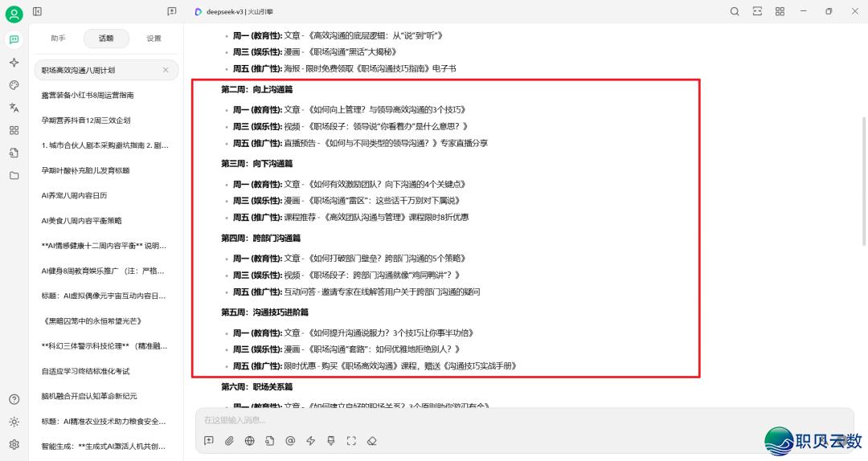Click the chat area vertical scrollbar
Image resolution: width=868 pixels, height=461 pixels.
(x=864, y=181)
